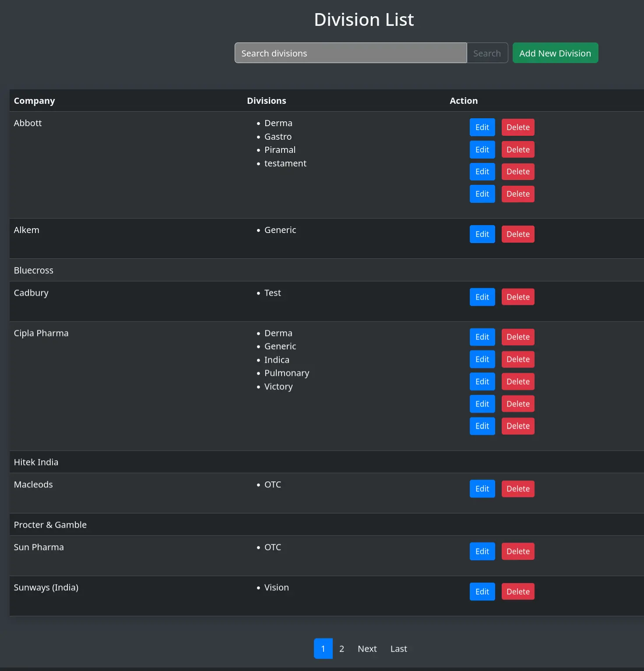
Task: Click the Pulmonary division under Cipla Pharma
Action: pos(287,374)
